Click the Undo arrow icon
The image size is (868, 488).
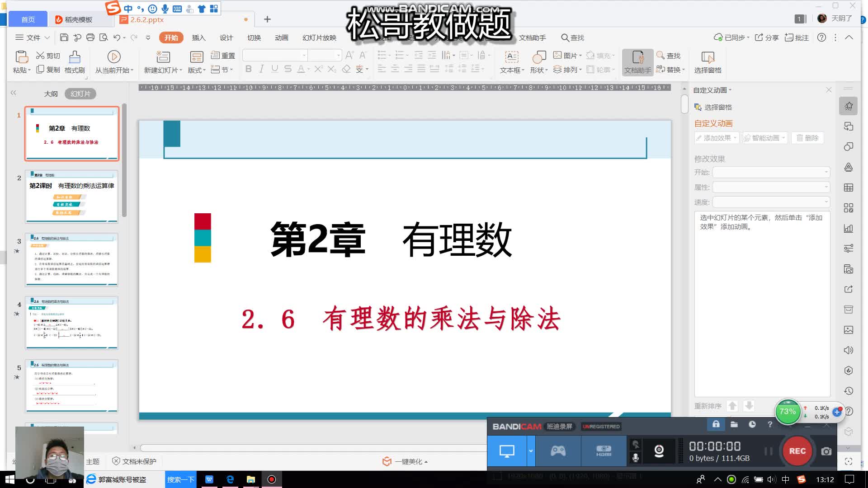(x=117, y=38)
